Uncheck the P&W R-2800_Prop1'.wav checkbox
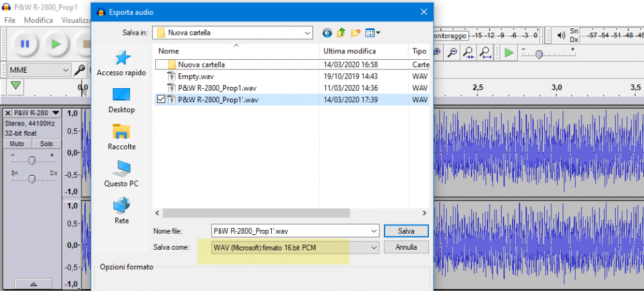 (161, 99)
